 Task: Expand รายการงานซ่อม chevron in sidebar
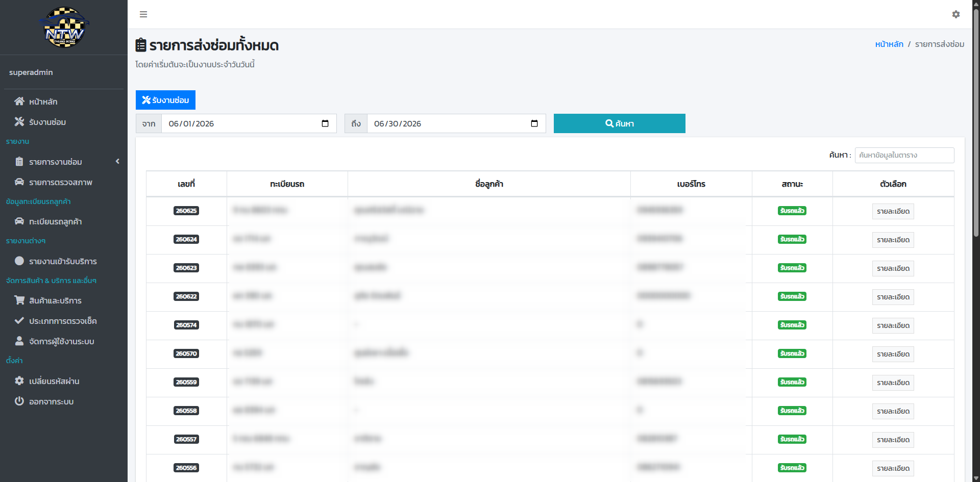117,161
